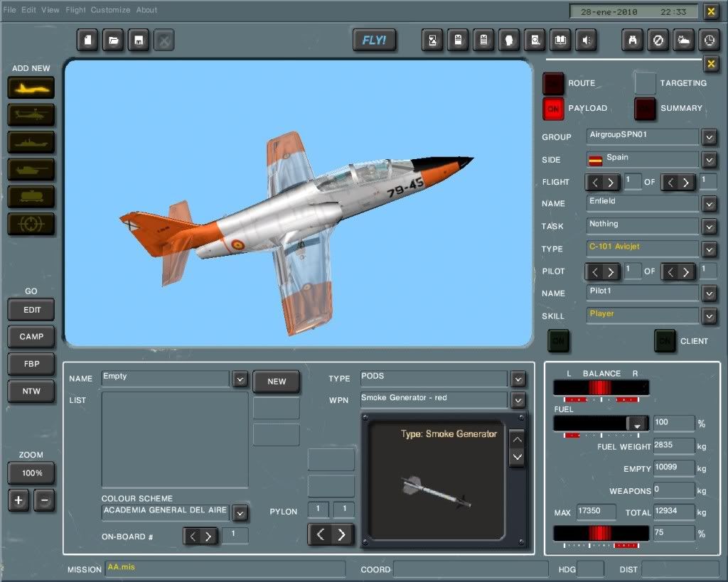Open the refueling tanker options icon
Image resolution: width=728 pixels, height=582 pixels.
pyautogui.click(x=631, y=41)
